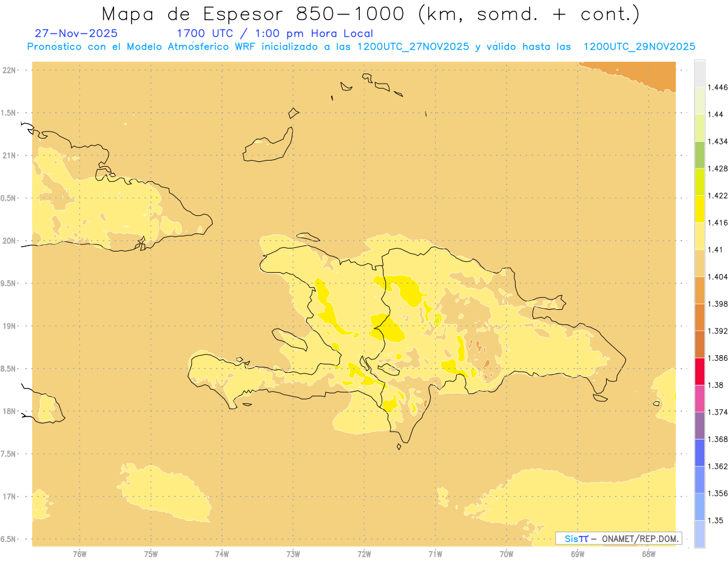Pick the purple swatch between 1.368 and 1.374
Viewport: 728px width, 562px height.
[699, 425]
